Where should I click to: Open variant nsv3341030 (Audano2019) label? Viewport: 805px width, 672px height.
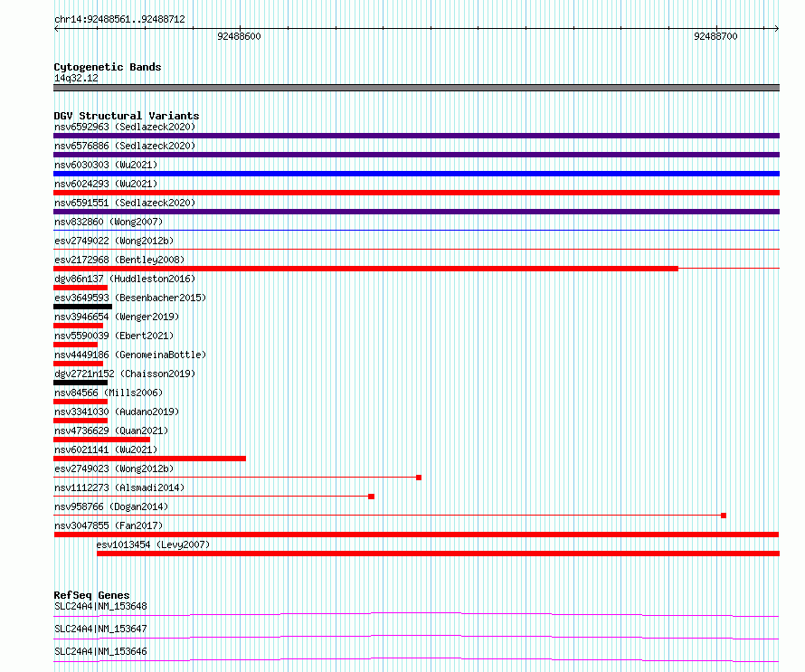(x=117, y=412)
